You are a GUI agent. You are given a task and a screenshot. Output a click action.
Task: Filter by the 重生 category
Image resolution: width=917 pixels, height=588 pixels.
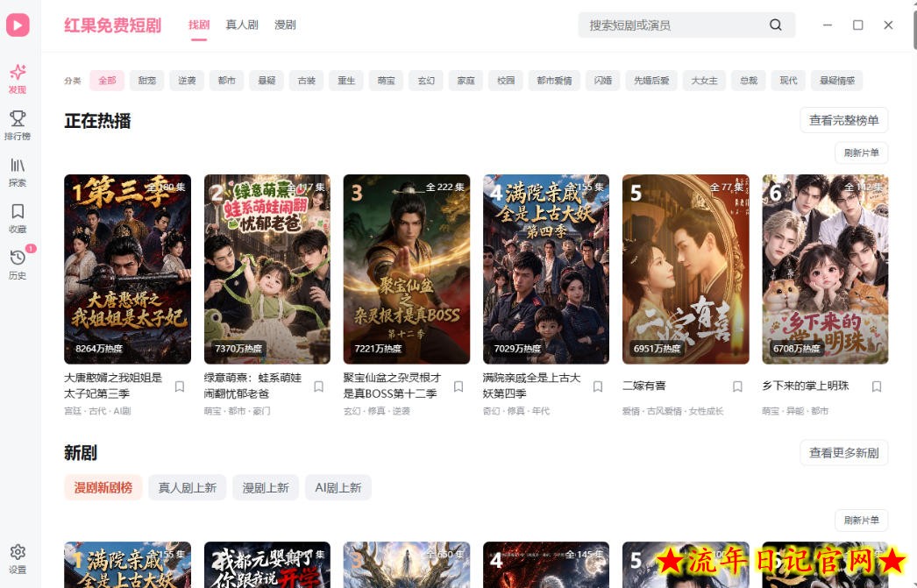346,81
